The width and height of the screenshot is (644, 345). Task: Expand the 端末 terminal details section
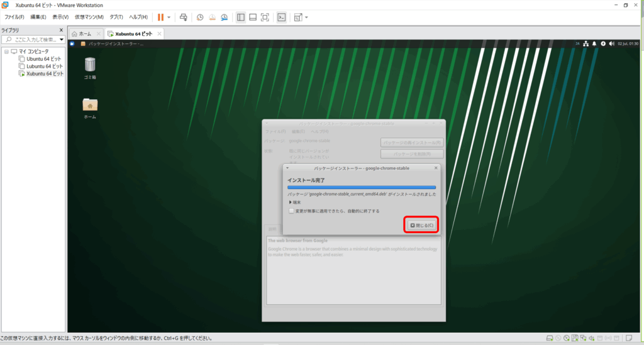[291, 202]
